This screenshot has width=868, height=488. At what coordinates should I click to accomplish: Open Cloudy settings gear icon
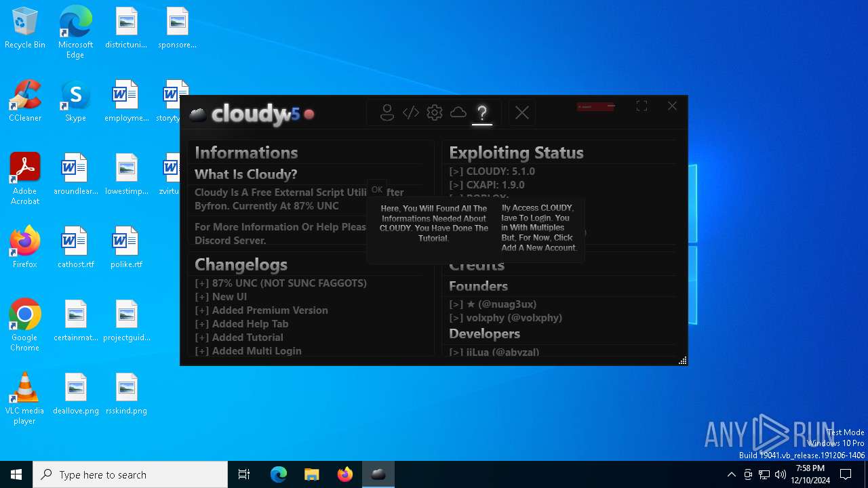click(435, 113)
